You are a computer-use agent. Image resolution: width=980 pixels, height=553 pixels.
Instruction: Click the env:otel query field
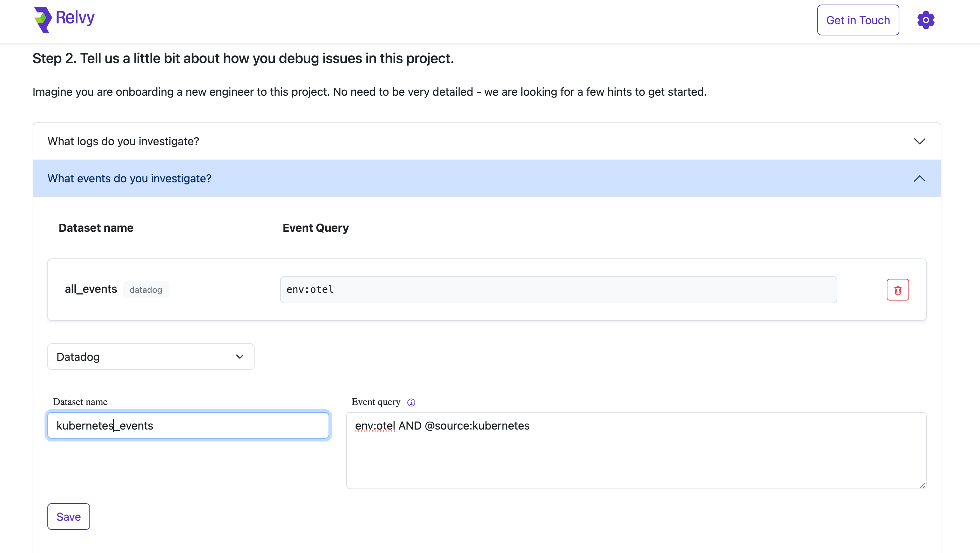click(558, 290)
